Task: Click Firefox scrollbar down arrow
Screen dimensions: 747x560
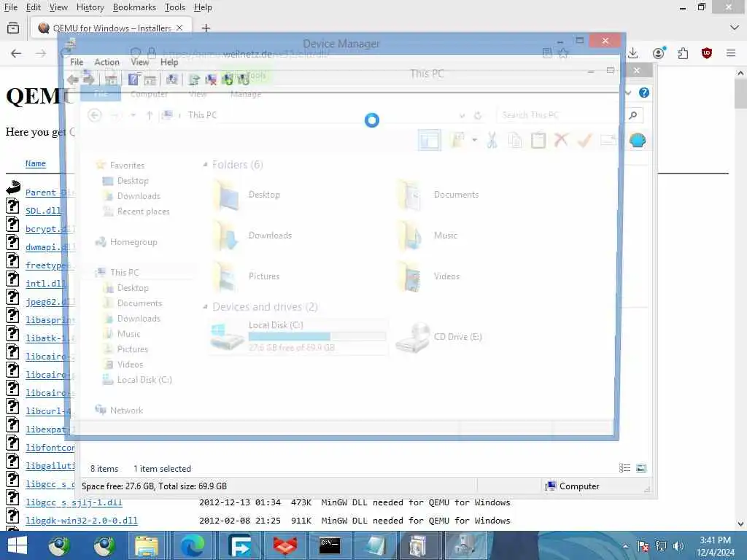Action: pyautogui.click(x=740, y=524)
